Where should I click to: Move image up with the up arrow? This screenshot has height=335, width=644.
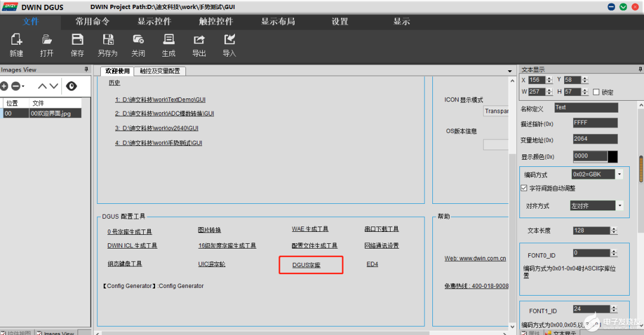point(42,86)
